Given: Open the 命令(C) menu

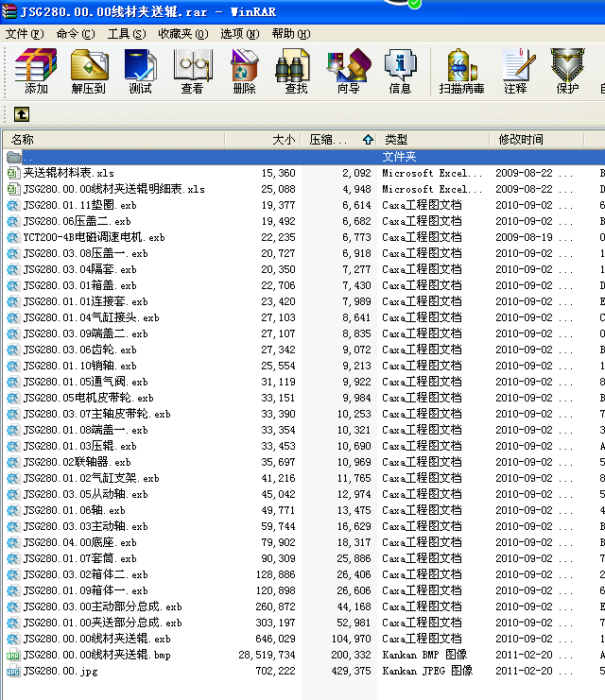Looking at the screenshot, I should point(76,34).
